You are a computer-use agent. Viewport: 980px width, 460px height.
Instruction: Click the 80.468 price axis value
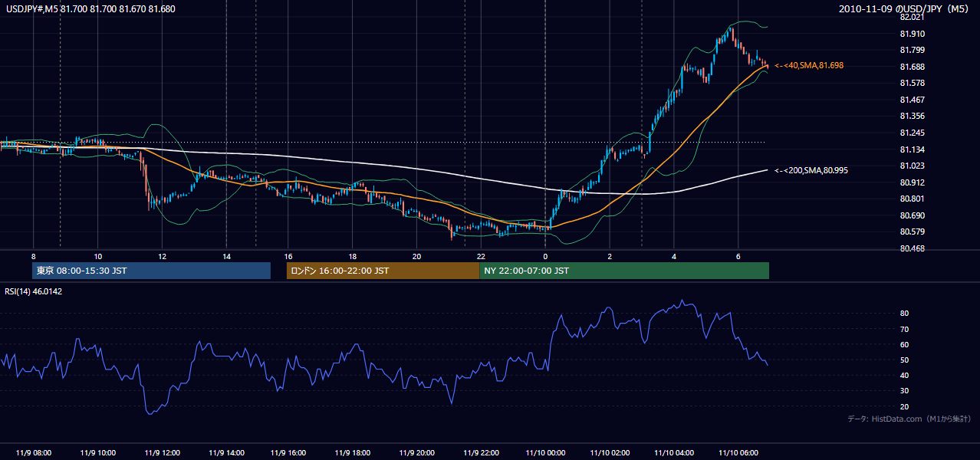click(913, 248)
